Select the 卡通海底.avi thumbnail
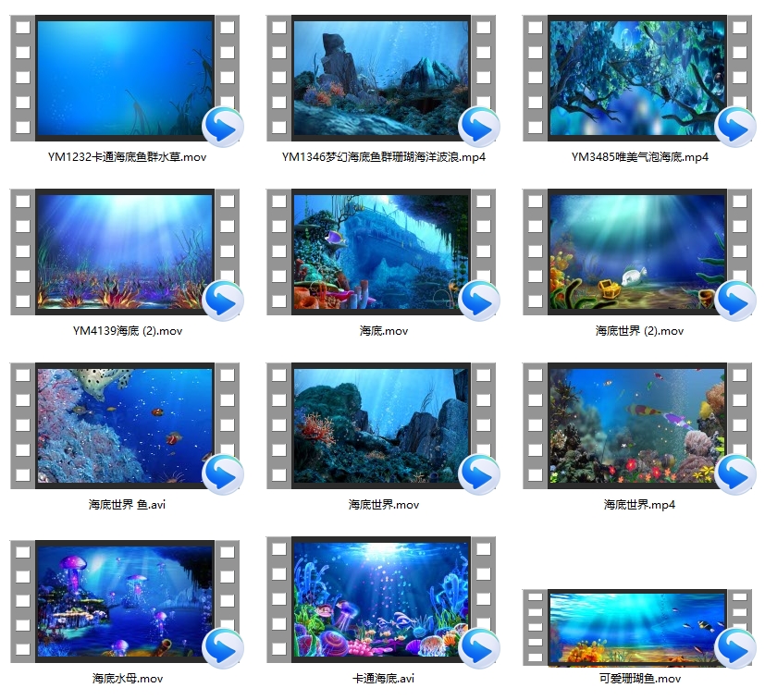Screen dimensions: 765x700 [381, 599]
